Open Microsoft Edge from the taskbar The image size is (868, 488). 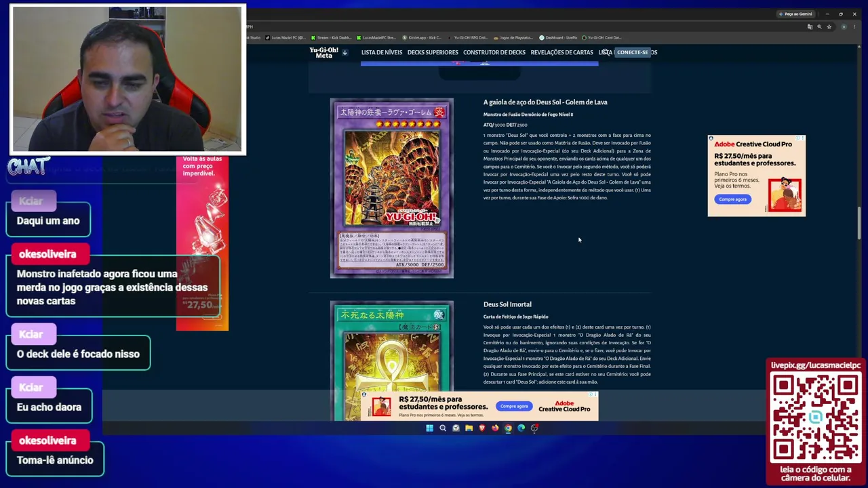tap(521, 428)
